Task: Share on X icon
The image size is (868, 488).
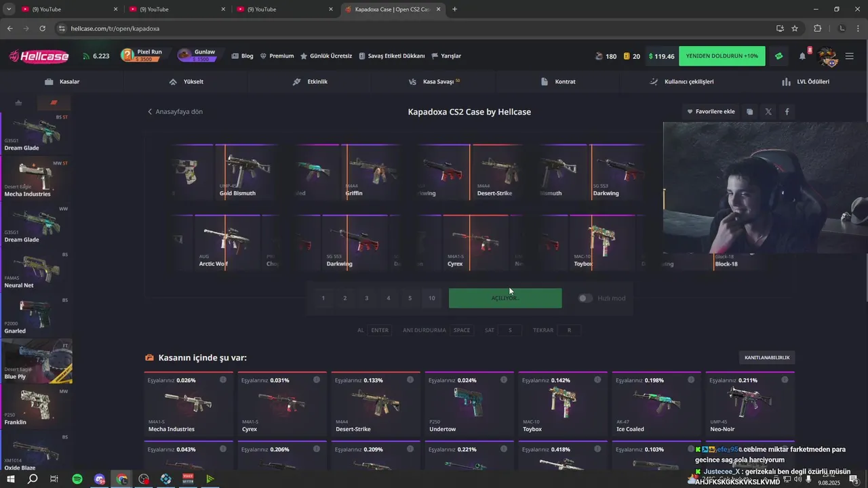Action: click(x=768, y=112)
